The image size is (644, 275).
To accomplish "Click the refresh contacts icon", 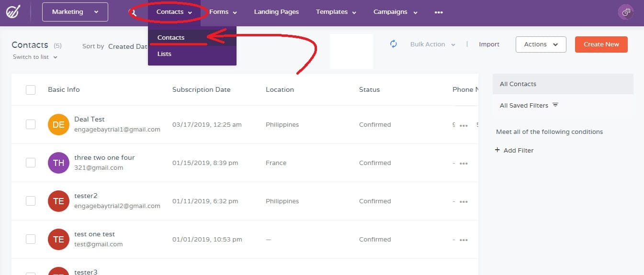I will pos(394,44).
